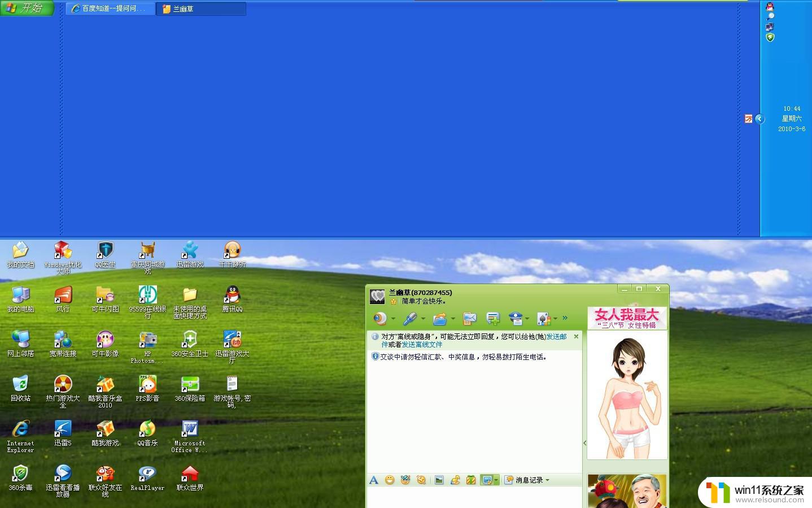The height and width of the screenshot is (508, 812).
Task: Open the 女人我最大 banner ad
Action: pos(627,318)
